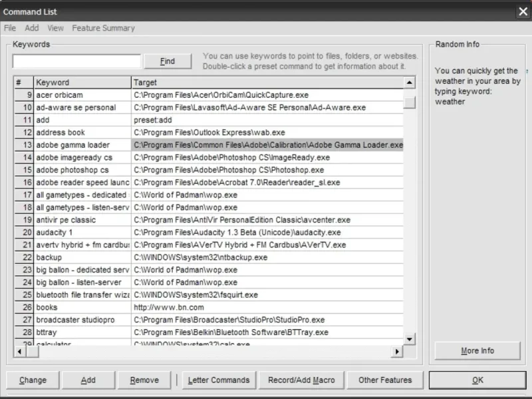Open the File menu
The image size is (532, 399).
click(x=10, y=28)
